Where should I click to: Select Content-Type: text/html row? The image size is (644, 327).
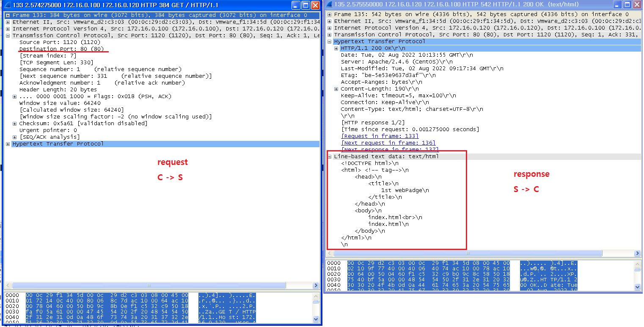coord(412,109)
